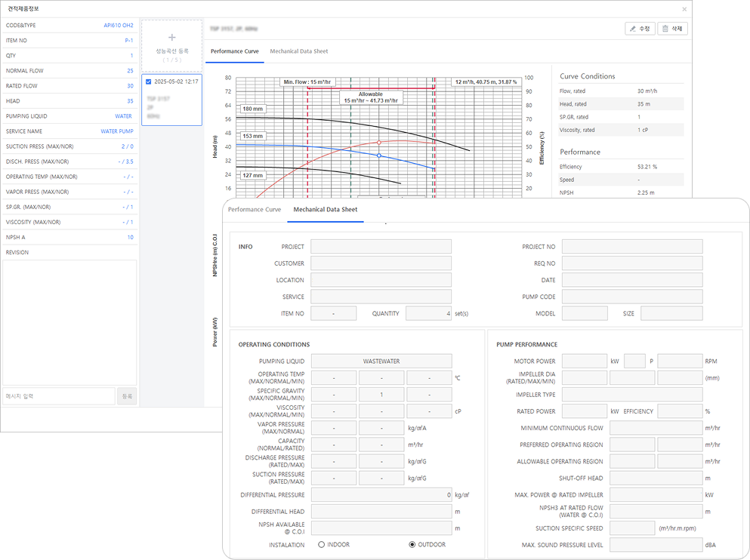Click the PUMPING LIQUID field showing WASTEWATER
Image resolution: width=750 pixels, height=560 pixels.
tap(381, 362)
